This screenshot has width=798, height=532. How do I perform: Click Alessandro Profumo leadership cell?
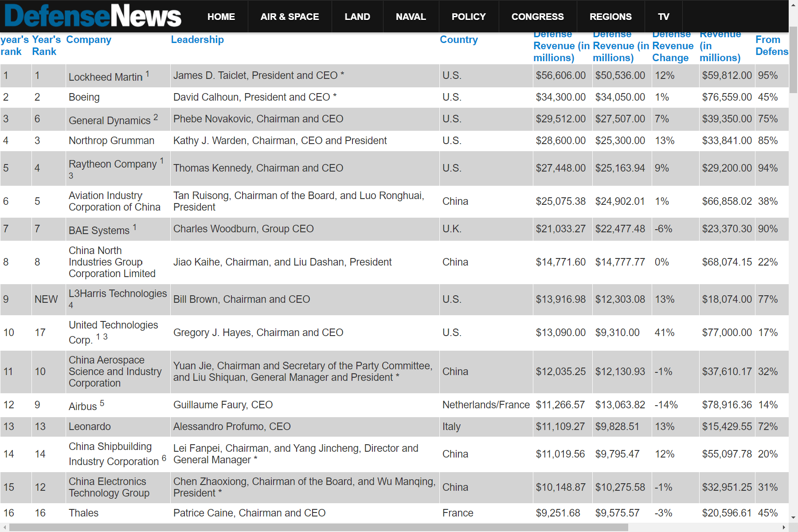click(x=305, y=426)
